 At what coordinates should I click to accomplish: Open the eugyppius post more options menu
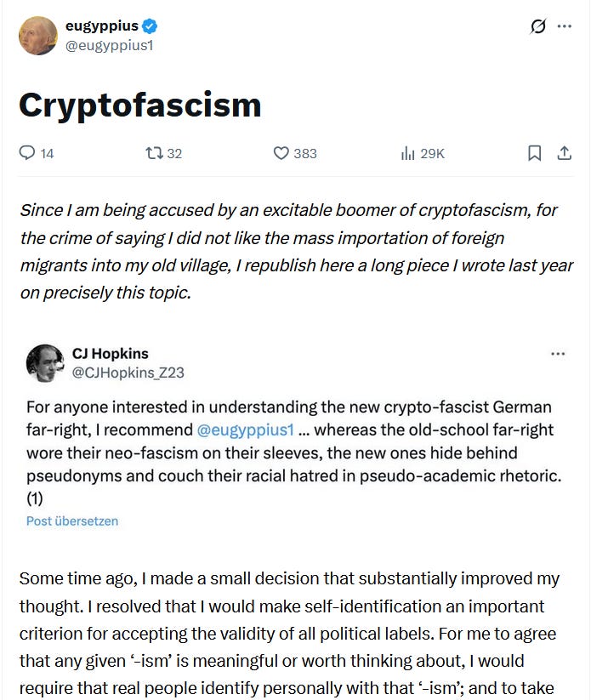(x=565, y=26)
